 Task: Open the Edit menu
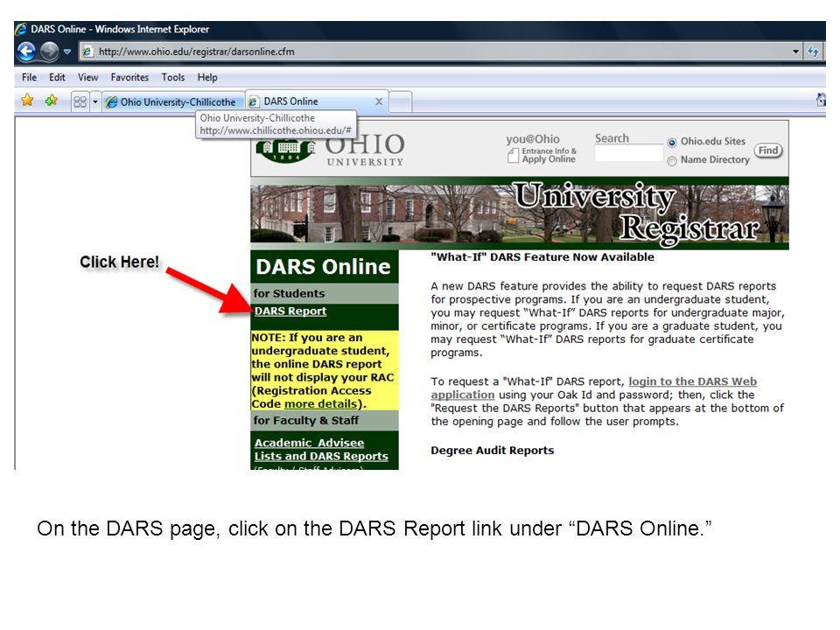(57, 77)
